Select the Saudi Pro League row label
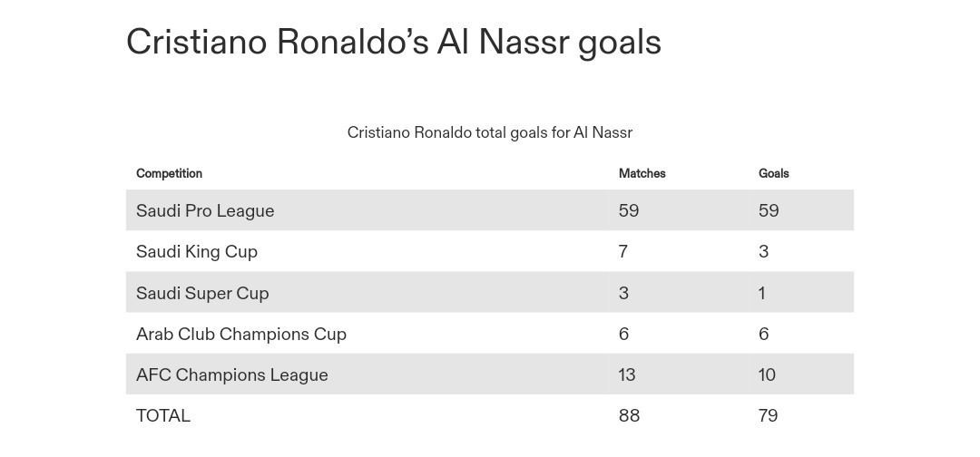Screen dimensions: 980x457 pyautogui.click(x=205, y=211)
